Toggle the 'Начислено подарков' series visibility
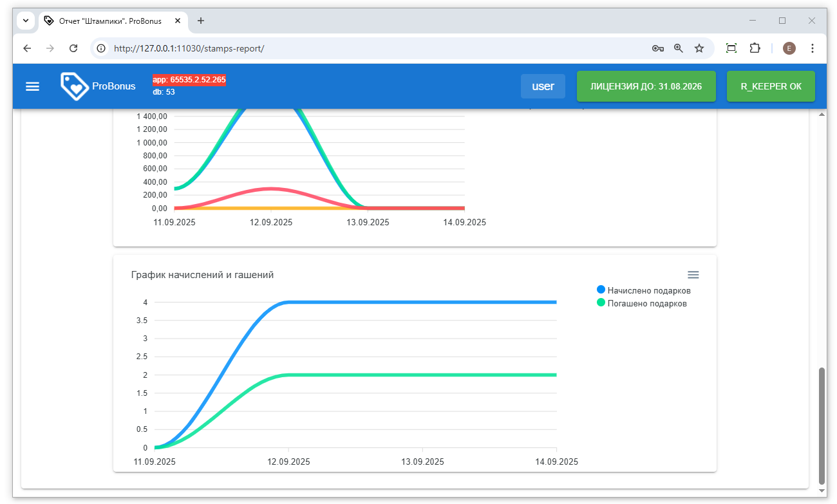Viewport: 837px width, 504px height. click(644, 290)
